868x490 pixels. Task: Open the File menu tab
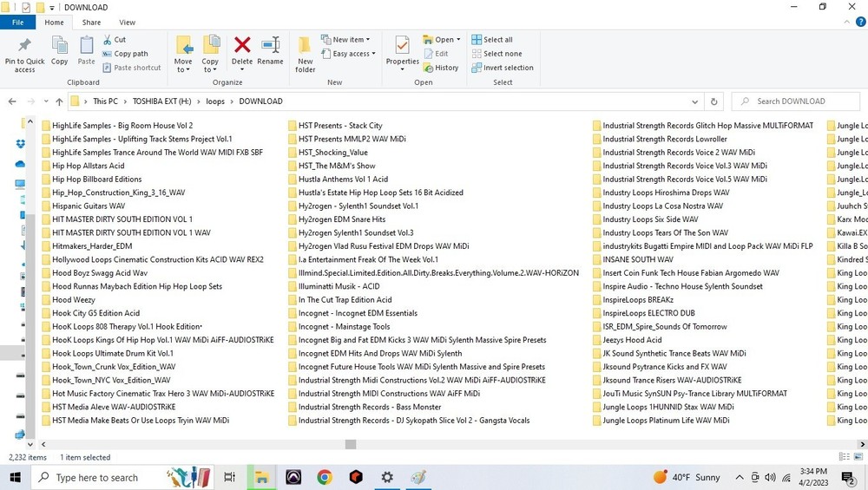point(17,23)
